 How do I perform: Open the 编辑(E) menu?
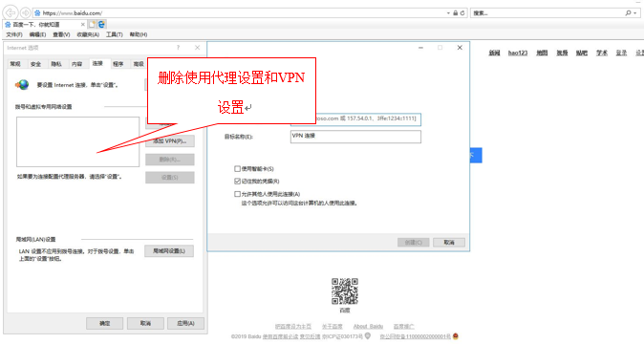37,34
